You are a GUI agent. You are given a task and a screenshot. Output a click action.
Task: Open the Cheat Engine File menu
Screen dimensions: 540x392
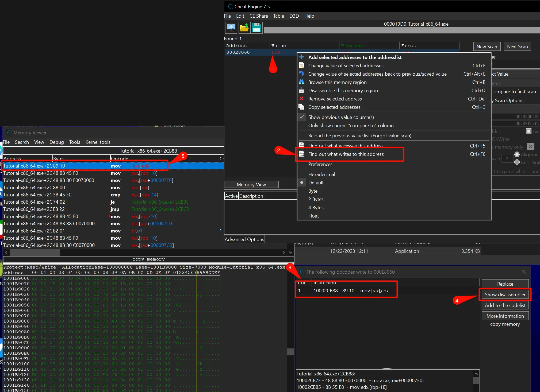pos(227,16)
